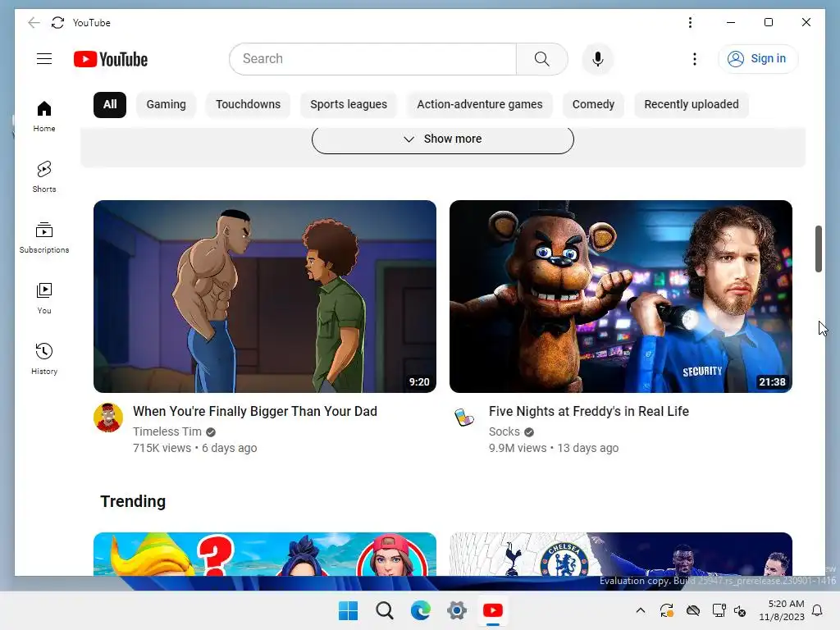
Task: Show hidden system tray icons
Action: coord(640,610)
